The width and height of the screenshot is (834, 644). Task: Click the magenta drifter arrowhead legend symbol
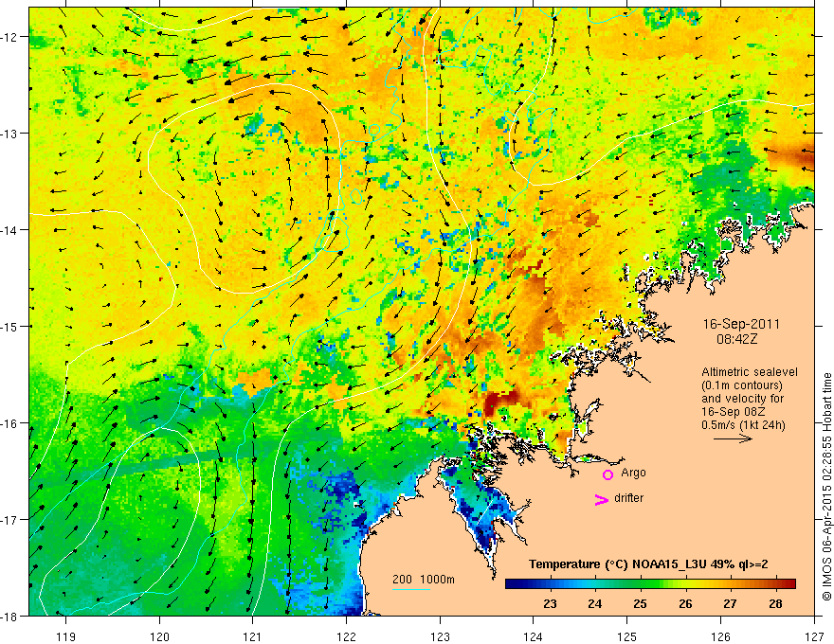click(602, 499)
